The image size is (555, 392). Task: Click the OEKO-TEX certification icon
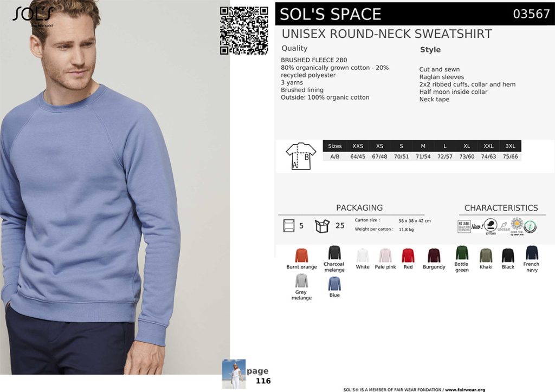[x=517, y=226]
